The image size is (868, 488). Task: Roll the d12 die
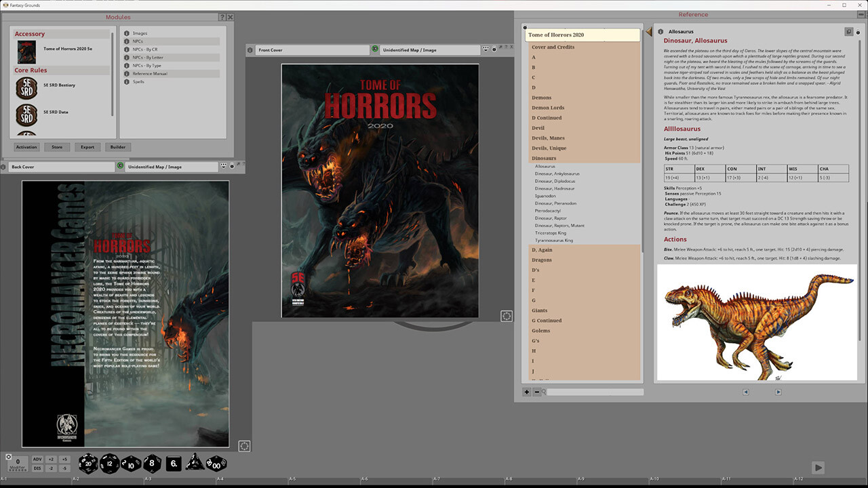coord(110,464)
